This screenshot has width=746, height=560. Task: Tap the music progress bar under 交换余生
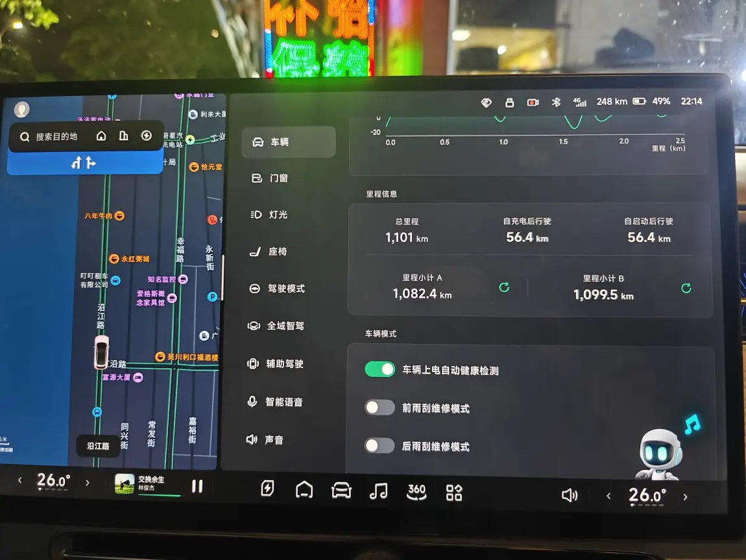(160, 495)
